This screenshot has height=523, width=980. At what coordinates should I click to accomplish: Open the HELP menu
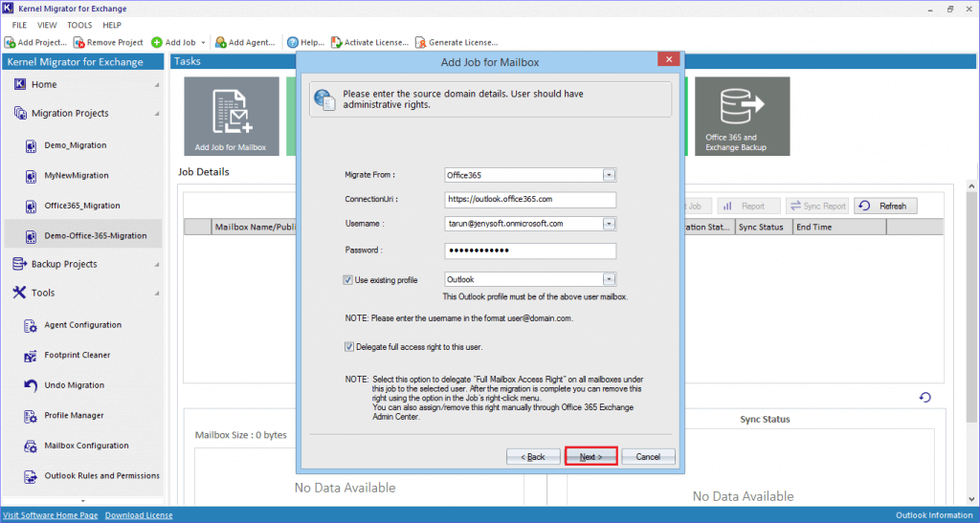coord(112,25)
